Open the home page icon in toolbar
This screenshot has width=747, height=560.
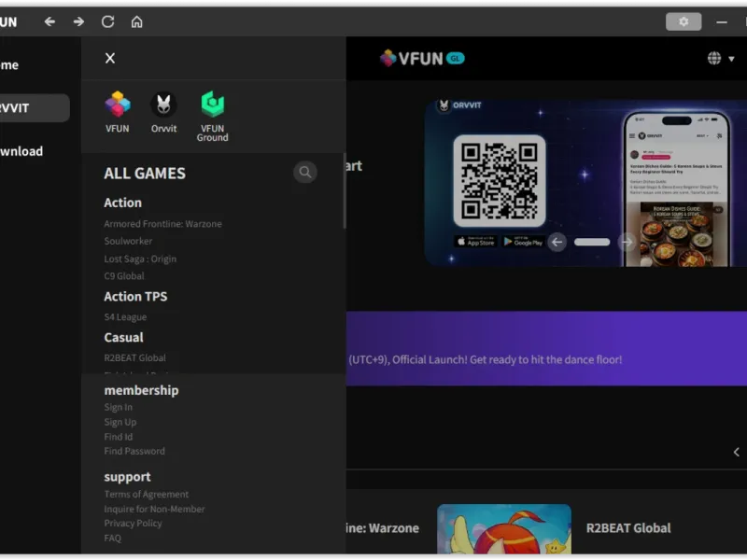point(136,21)
